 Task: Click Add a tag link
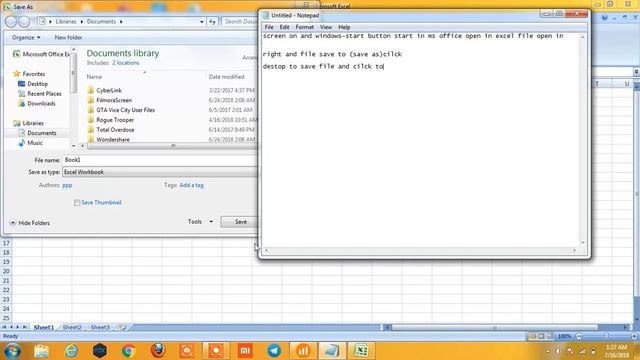pos(191,185)
